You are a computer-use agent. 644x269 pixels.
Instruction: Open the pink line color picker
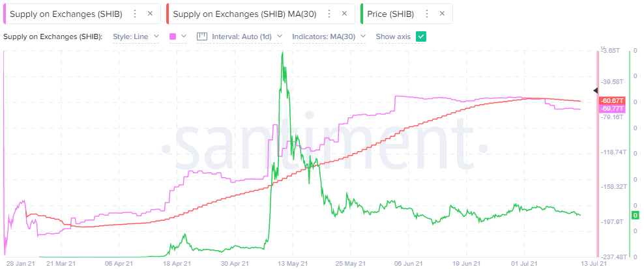point(177,36)
